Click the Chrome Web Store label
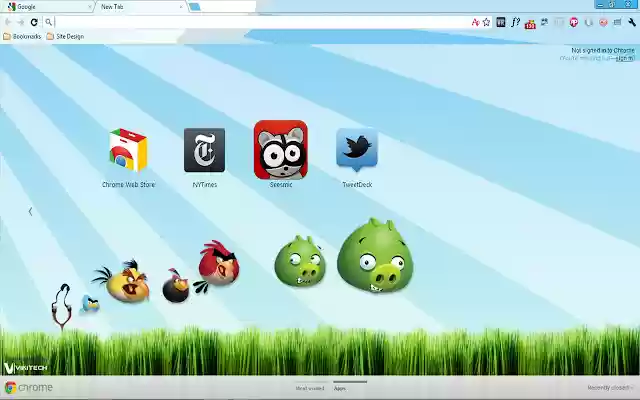Viewport: 640px width, 400px height. pyautogui.click(x=128, y=184)
